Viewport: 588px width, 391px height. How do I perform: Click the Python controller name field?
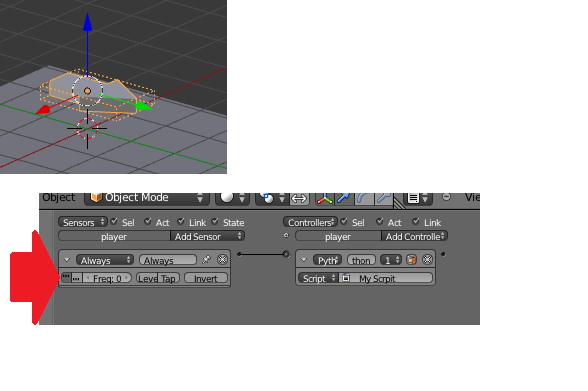tap(361, 260)
